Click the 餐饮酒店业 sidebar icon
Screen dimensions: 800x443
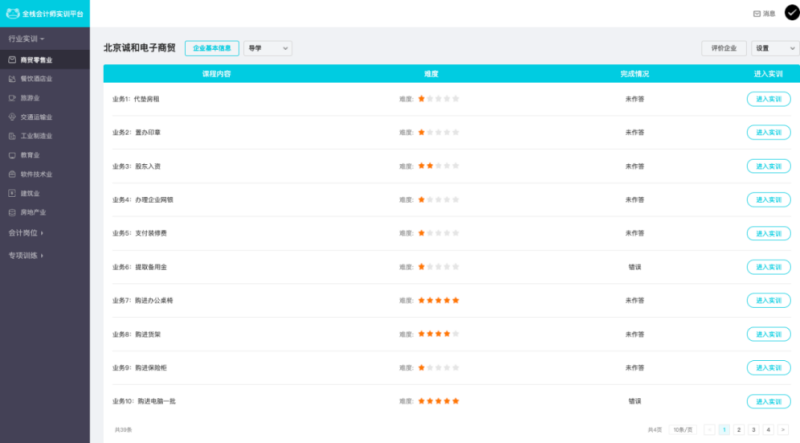tap(12, 78)
